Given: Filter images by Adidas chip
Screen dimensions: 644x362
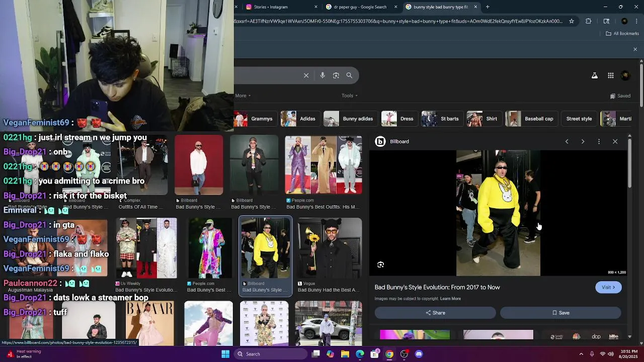Looking at the screenshot, I should (x=299, y=119).
